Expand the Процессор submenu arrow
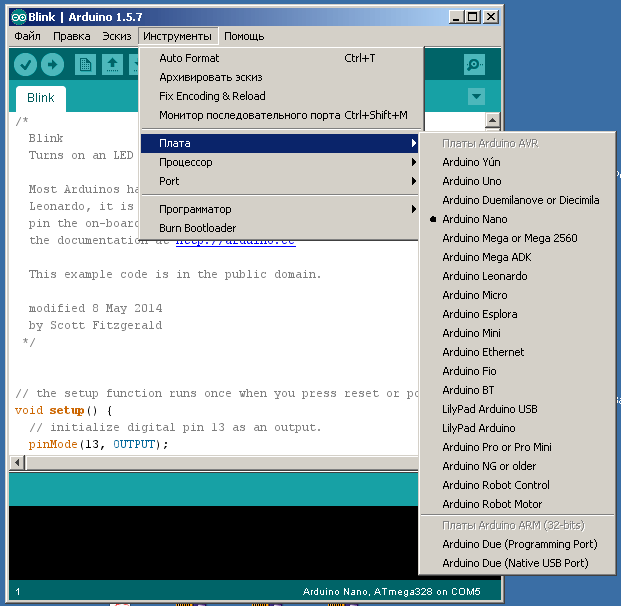The width and height of the screenshot is (621, 606). (414, 162)
